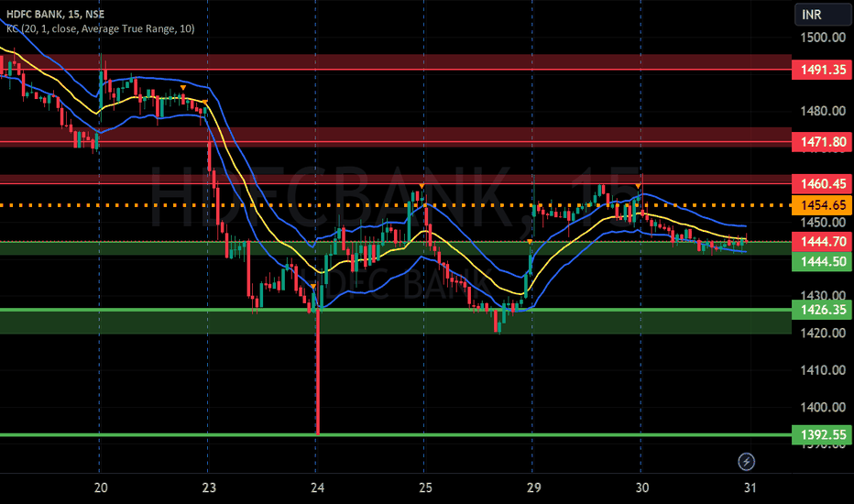854x504 pixels.
Task: Click the green 1426.35 price label
Action: click(823, 310)
